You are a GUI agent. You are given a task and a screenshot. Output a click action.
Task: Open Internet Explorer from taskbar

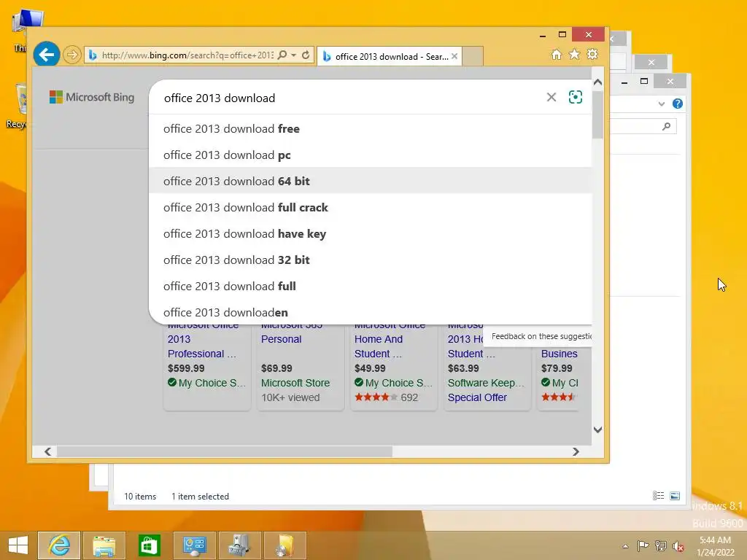point(59,545)
